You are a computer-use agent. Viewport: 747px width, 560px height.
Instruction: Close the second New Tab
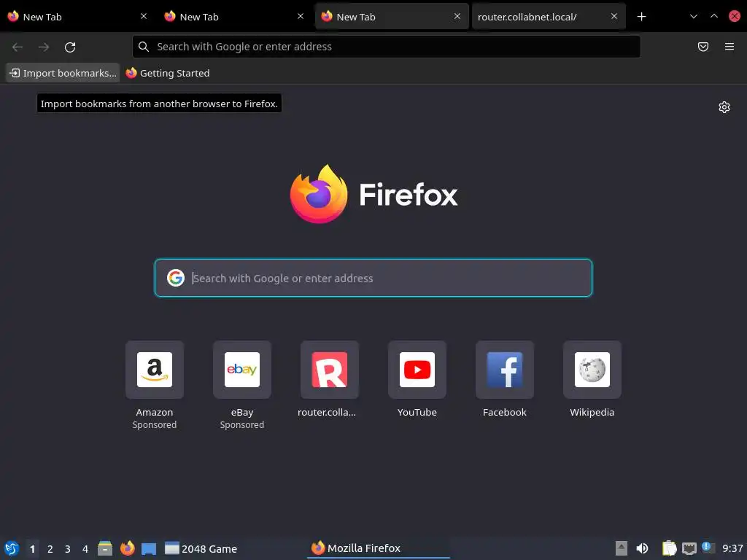[300, 16]
